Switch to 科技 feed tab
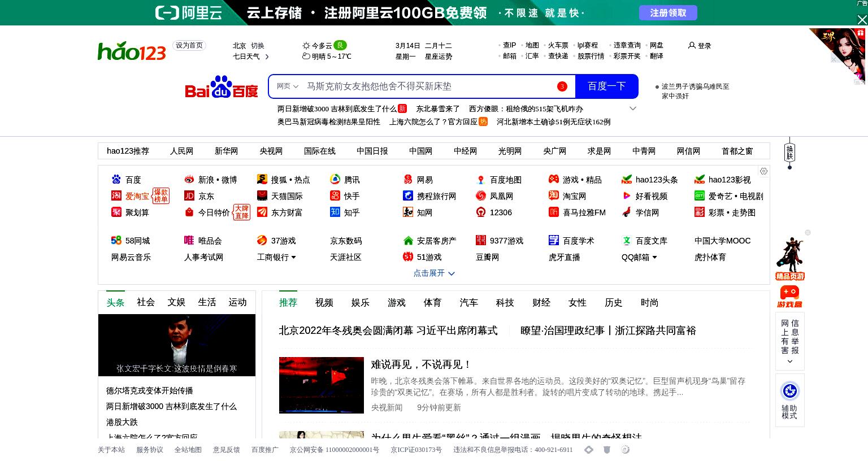The image size is (868, 461). coord(505,302)
